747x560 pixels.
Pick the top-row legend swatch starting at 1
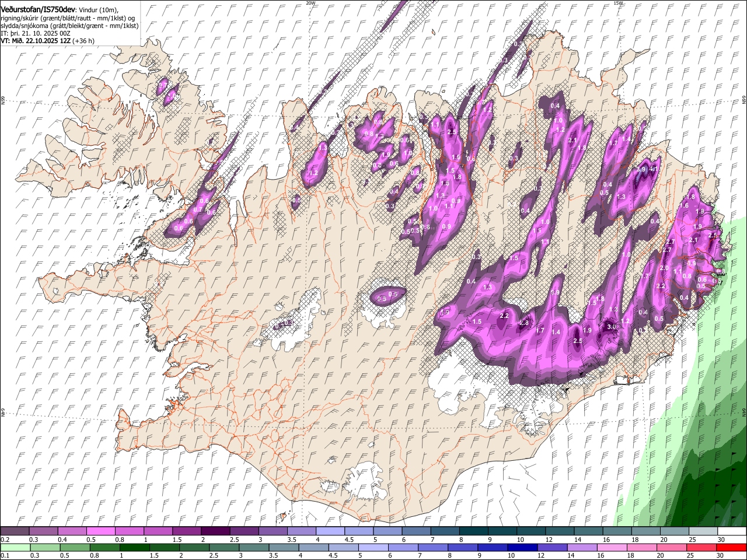pos(158,531)
